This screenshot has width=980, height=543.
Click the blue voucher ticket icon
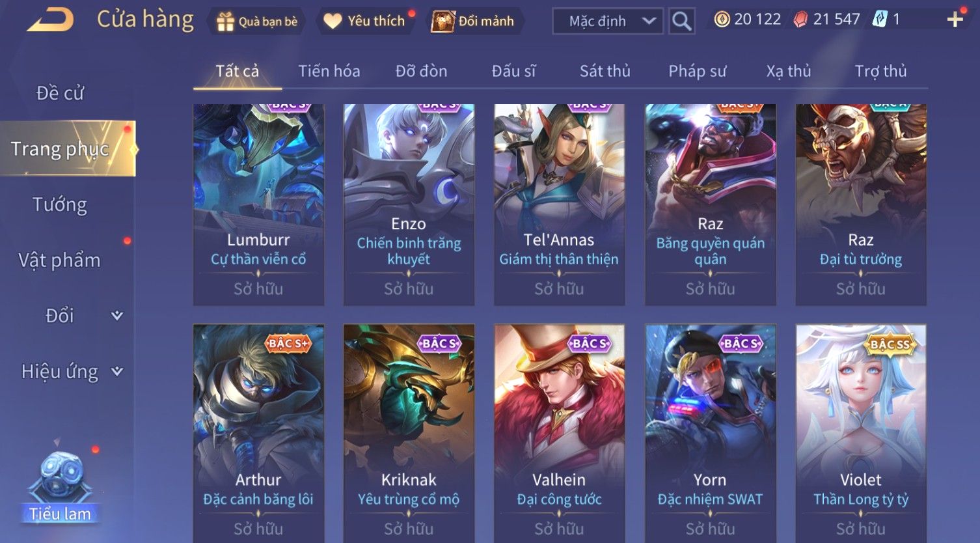pos(879,20)
